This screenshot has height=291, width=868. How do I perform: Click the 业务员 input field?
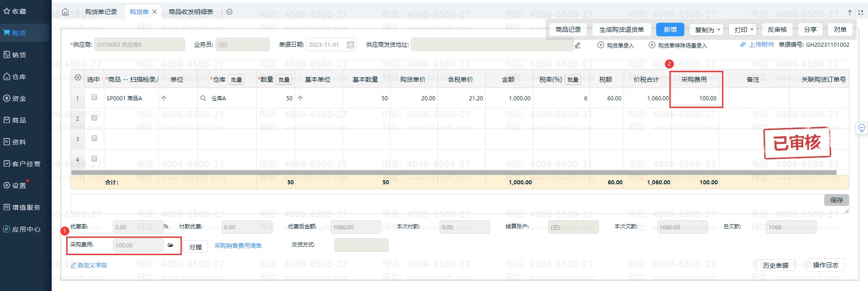click(242, 44)
